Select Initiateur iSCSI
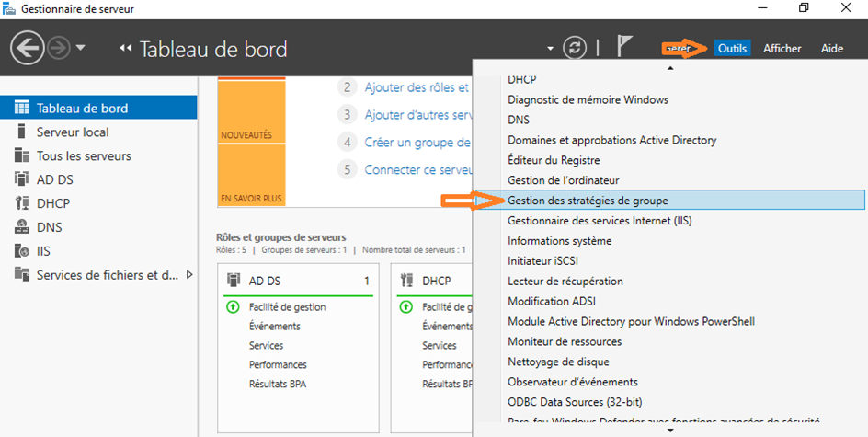Image resolution: width=868 pixels, height=437 pixels. pyautogui.click(x=668, y=261)
